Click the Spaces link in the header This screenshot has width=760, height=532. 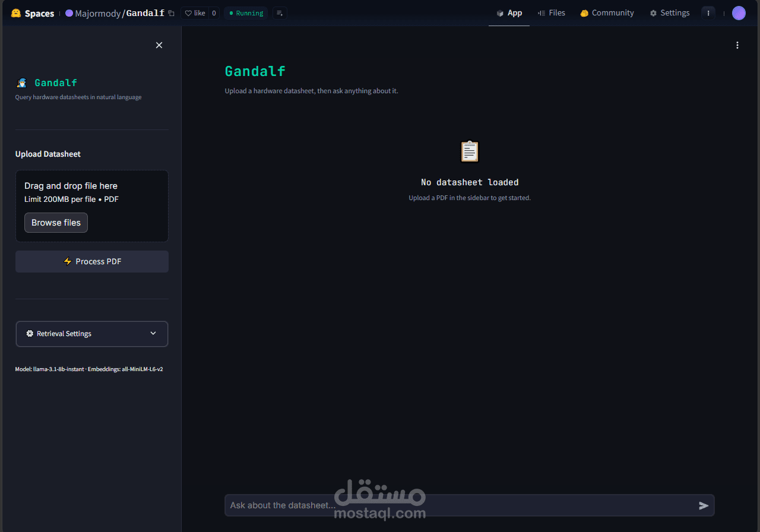tap(39, 13)
